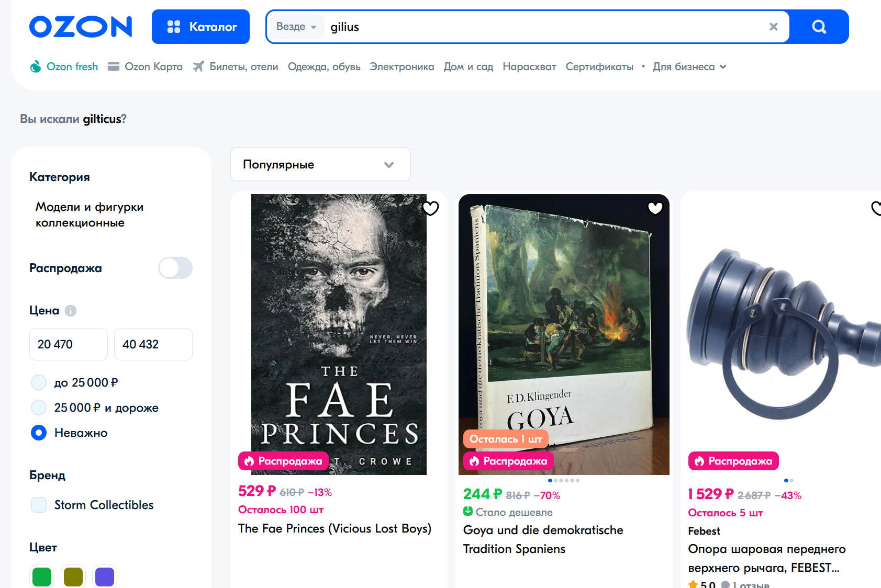Image resolution: width=881 pixels, height=588 pixels.
Task: Open The Fae Princes (Vicious Lost Boys) title
Action: pos(334,528)
